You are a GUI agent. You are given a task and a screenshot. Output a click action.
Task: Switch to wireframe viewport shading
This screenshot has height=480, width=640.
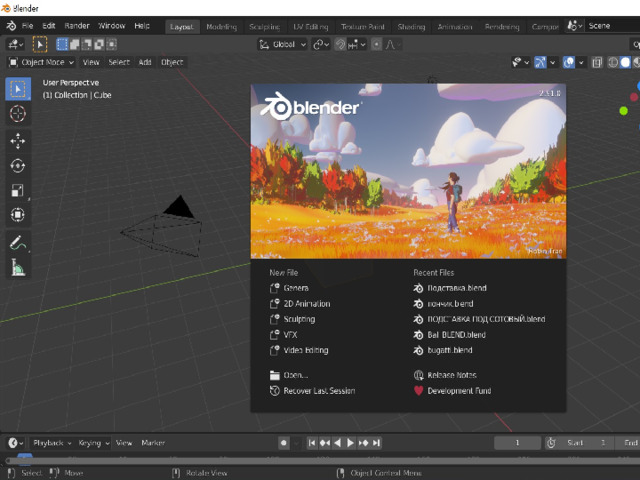pyautogui.click(x=613, y=62)
